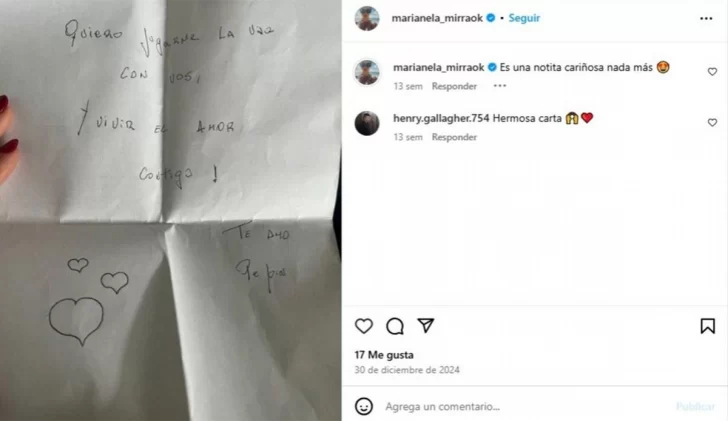Open marianela_mirraok profile from header username
728x421 pixels.
click(x=437, y=18)
